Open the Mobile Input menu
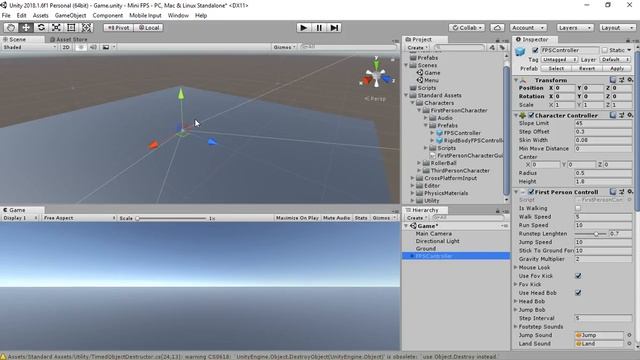 145,16
